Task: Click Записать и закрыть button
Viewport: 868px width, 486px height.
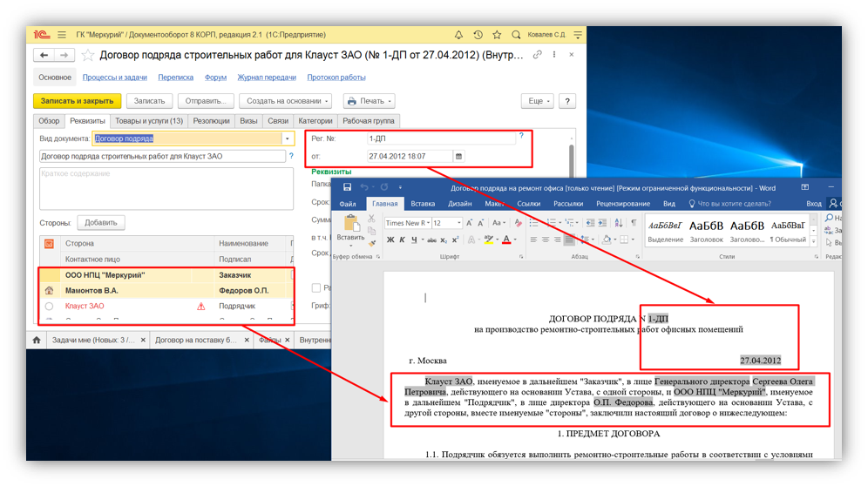Action: point(77,101)
